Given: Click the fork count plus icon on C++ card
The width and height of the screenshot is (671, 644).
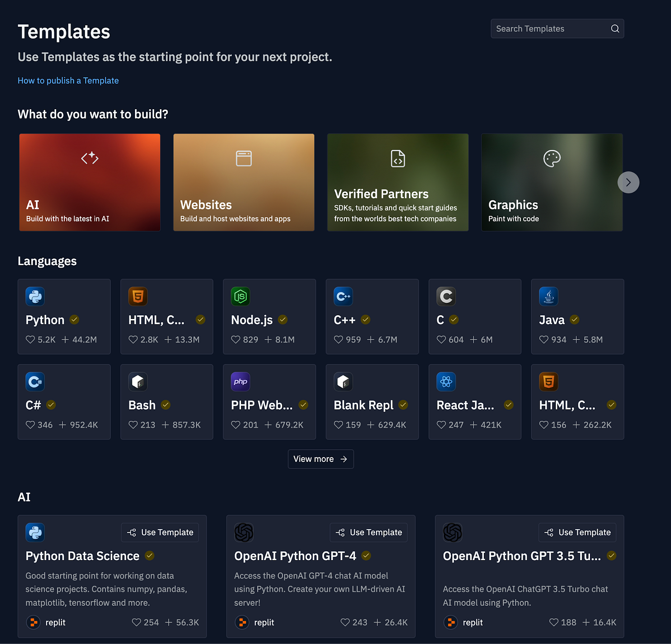Looking at the screenshot, I should 371,340.
